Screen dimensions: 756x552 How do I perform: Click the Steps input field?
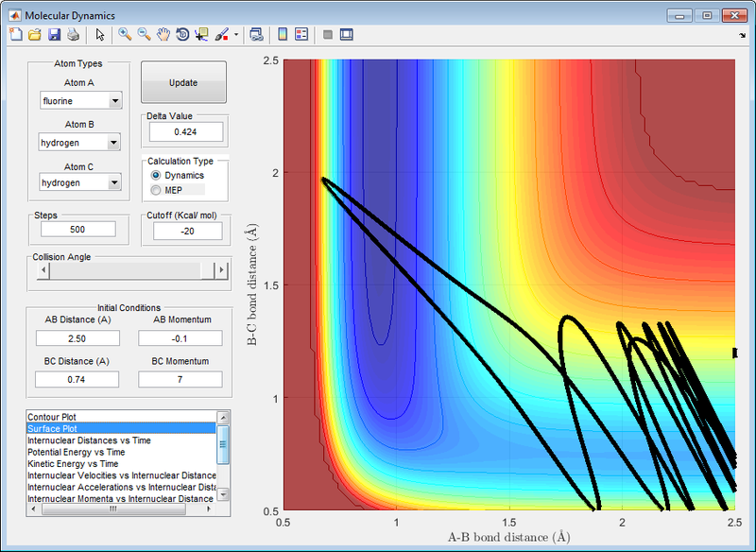[x=78, y=229]
